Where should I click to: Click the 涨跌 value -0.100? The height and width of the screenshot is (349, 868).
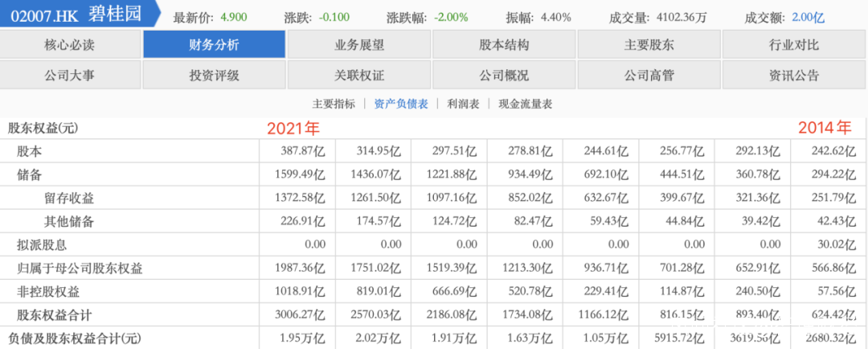[334, 17]
